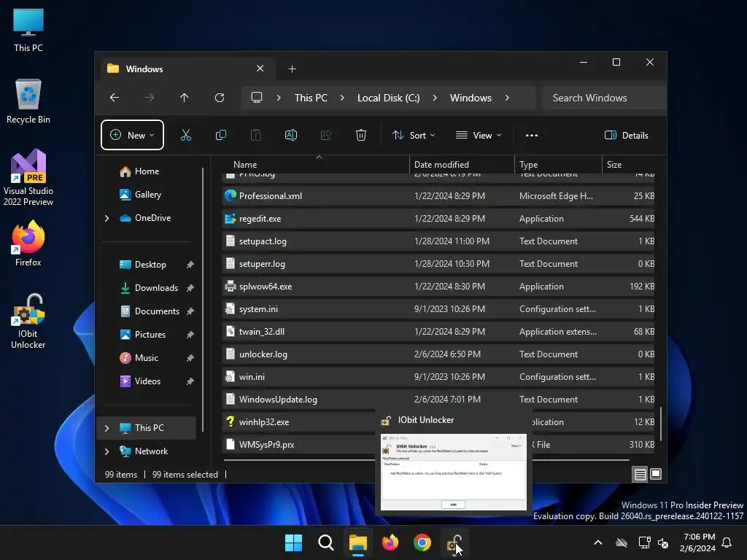Click This PC breadcrumb in address bar

tap(311, 98)
